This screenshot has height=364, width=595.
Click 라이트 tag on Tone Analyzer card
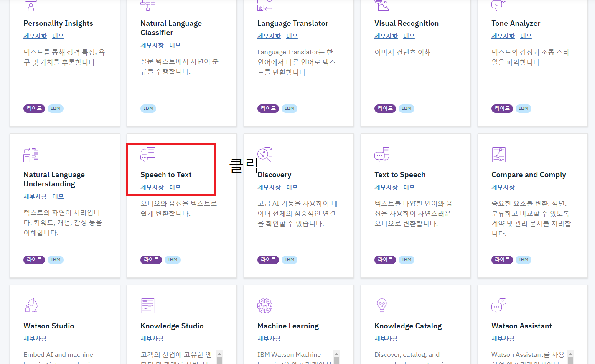tap(502, 109)
